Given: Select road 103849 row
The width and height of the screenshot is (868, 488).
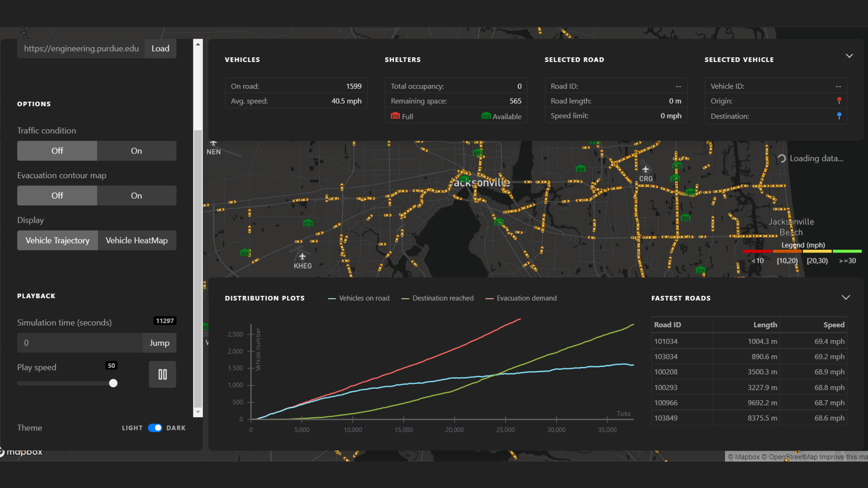Looking at the screenshot, I should (749, 418).
